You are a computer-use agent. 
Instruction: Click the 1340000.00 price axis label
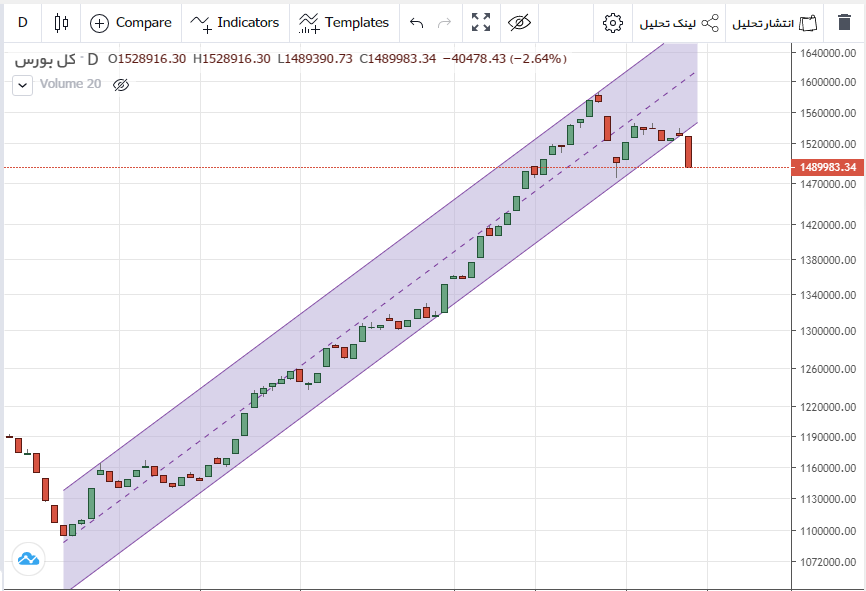(828, 295)
